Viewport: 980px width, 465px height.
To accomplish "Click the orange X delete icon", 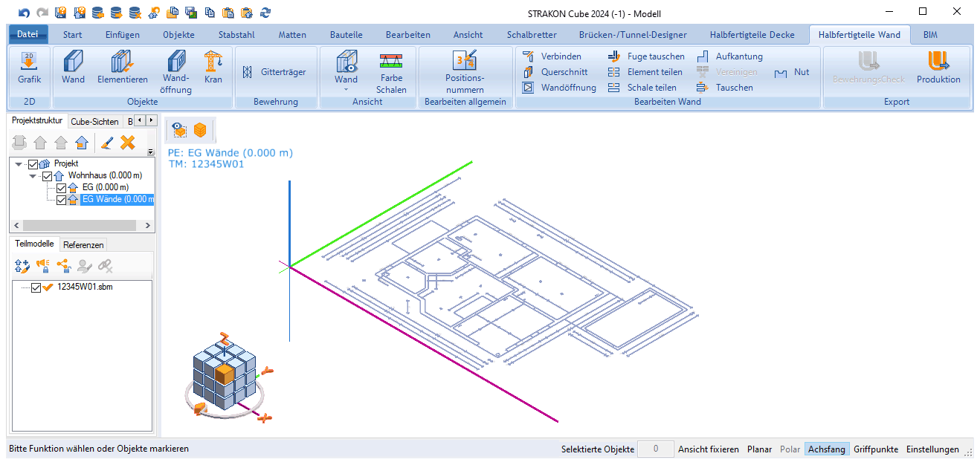I will point(128,143).
